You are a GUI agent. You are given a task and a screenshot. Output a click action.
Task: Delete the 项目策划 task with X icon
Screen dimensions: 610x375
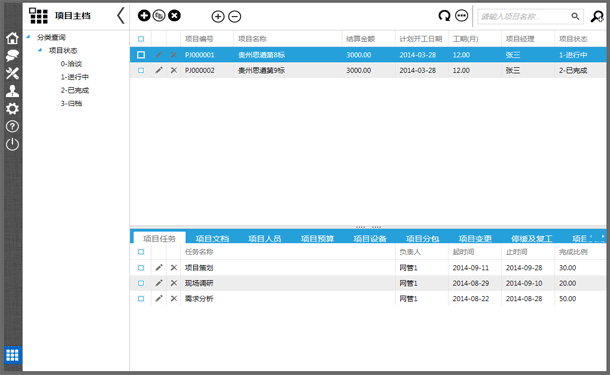(x=174, y=268)
